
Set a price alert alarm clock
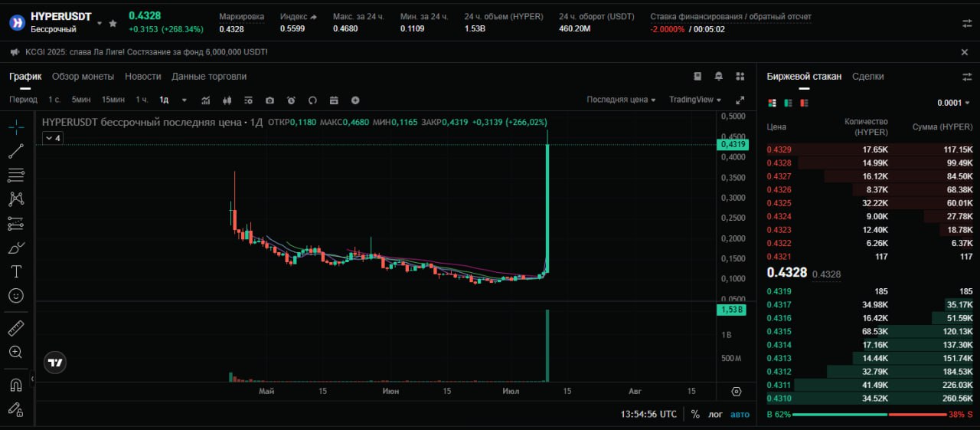pyautogui.click(x=291, y=100)
